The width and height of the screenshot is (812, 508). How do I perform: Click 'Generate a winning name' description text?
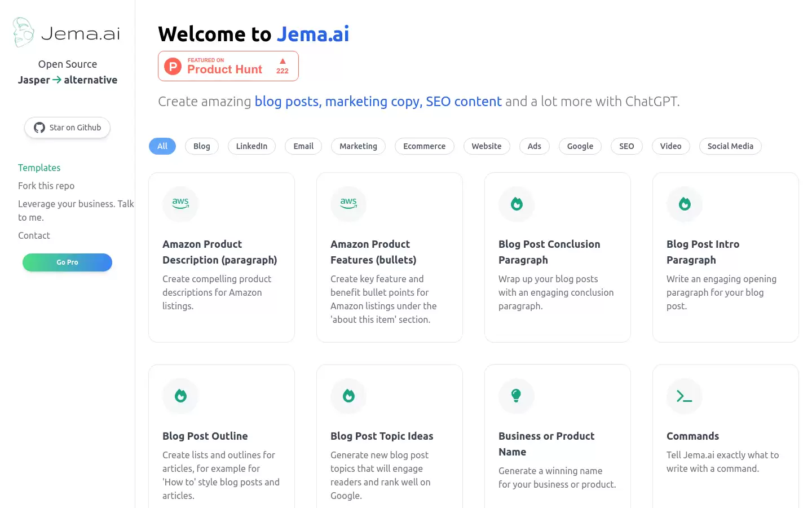[557, 478]
